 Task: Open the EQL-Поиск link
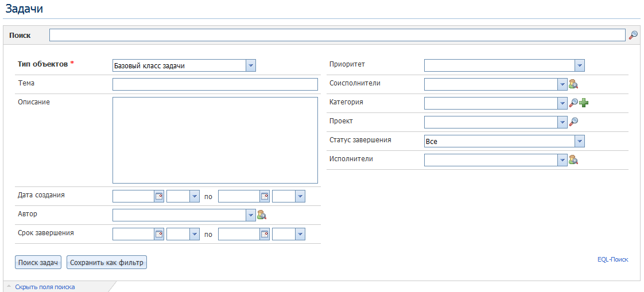(x=612, y=259)
